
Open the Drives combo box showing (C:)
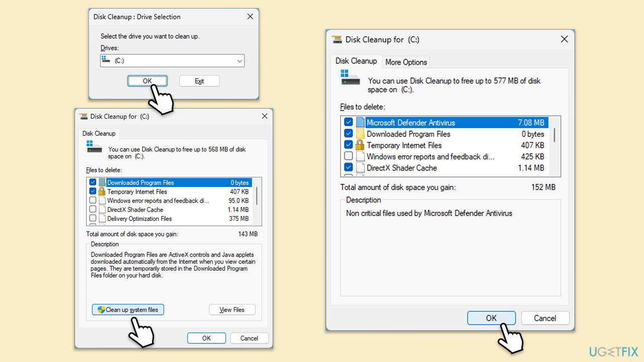[x=172, y=61]
